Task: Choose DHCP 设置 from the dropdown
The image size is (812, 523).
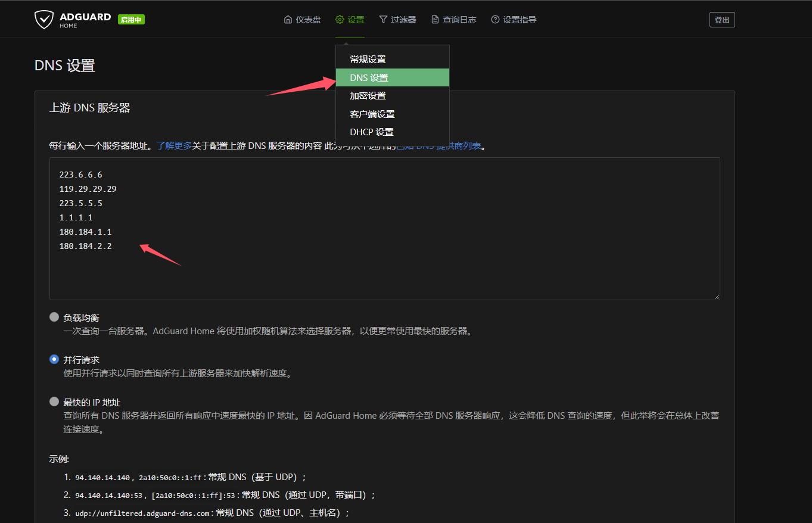Action: [x=392, y=132]
